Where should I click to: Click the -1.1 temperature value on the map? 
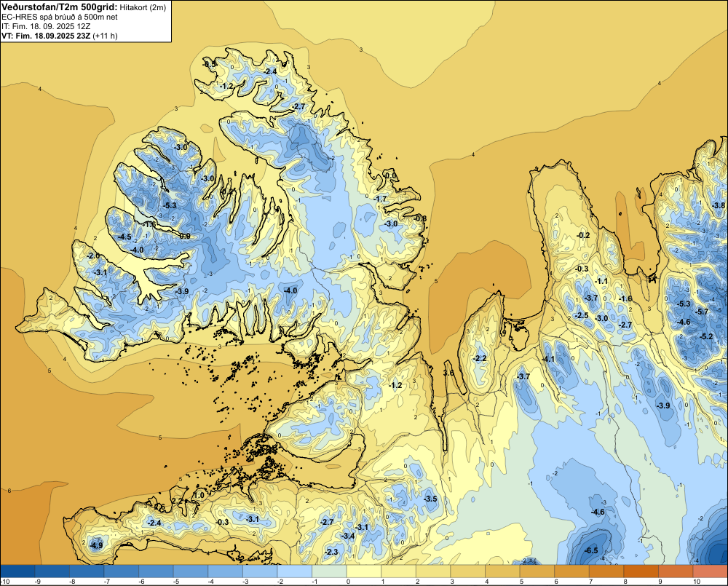tap(602, 281)
